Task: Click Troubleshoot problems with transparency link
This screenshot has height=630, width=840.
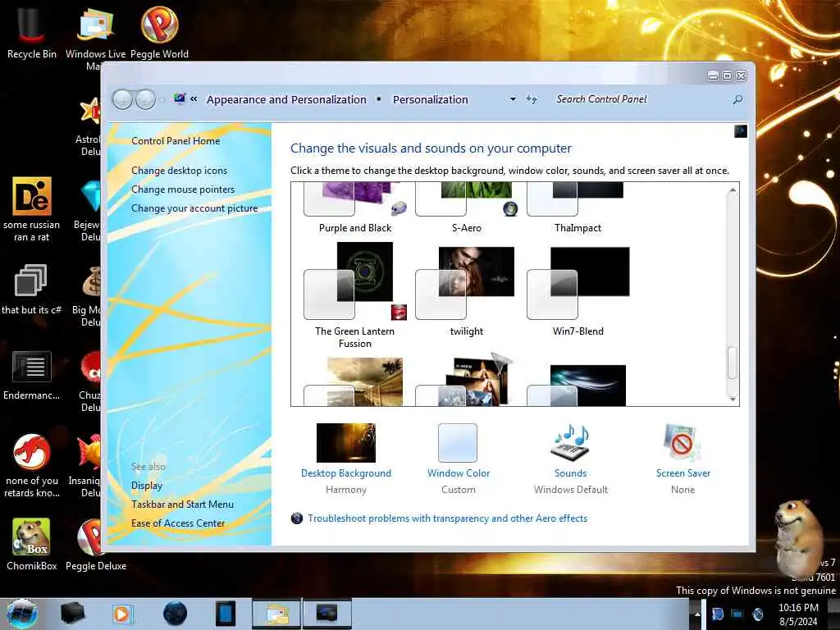Action: click(447, 518)
